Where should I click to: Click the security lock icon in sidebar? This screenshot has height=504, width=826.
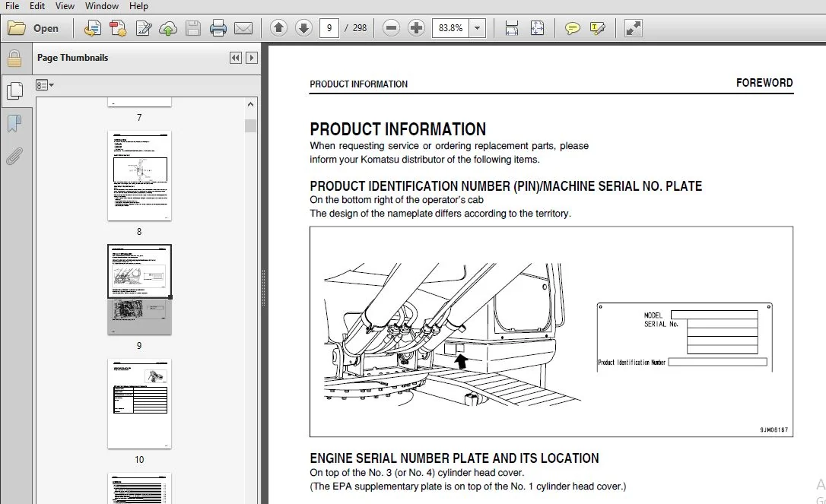(14, 59)
